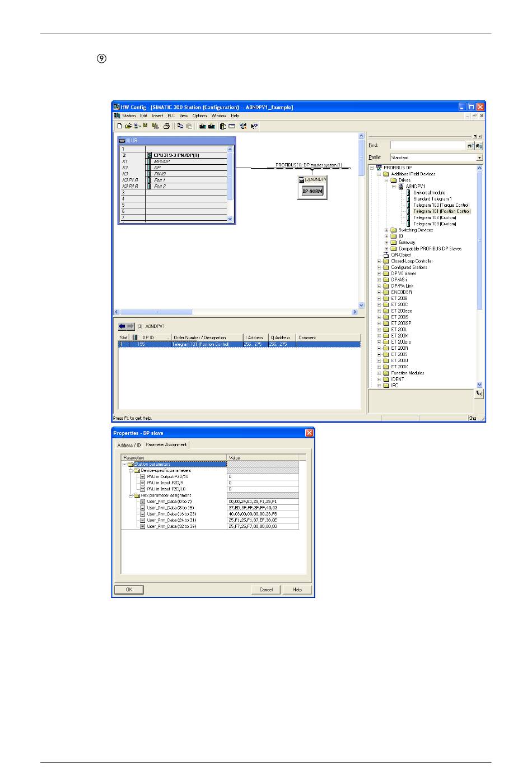The width and height of the screenshot is (532, 778).
Task: Click Cancel in Properties dialog
Action: 266,590
